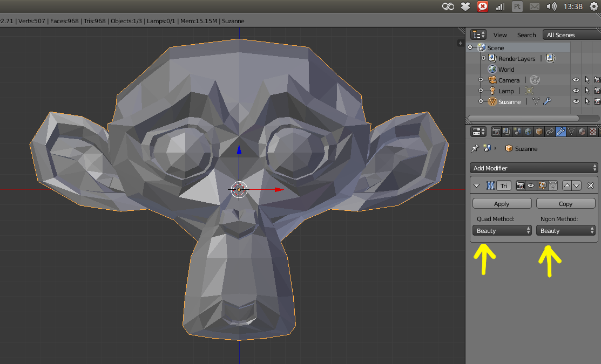This screenshot has width=601, height=364.
Task: Open the outliner Search menu
Action: click(526, 35)
